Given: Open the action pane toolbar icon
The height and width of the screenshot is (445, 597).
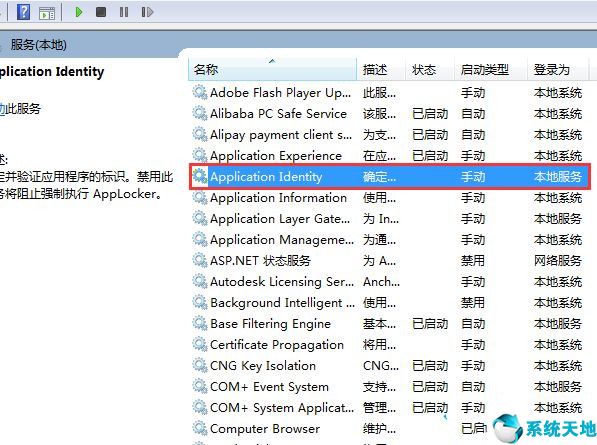Looking at the screenshot, I should point(47,13).
